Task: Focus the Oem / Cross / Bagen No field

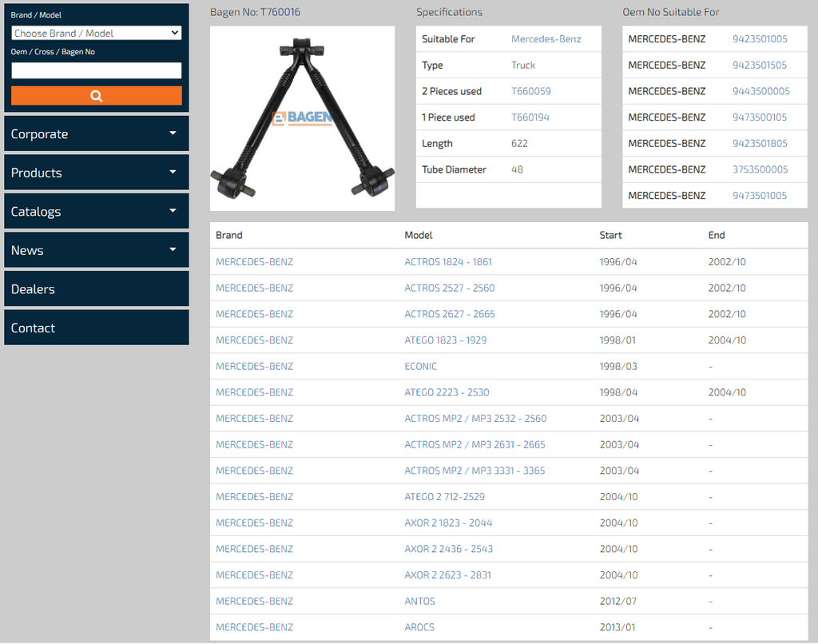Action: (97, 70)
